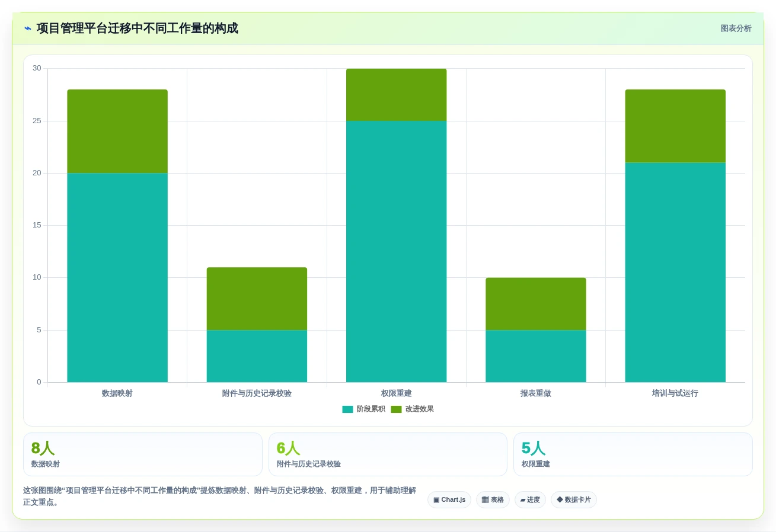Image resolution: width=776 pixels, height=532 pixels.
Task: Click the teal 数据映射 bar segment
Action: tap(117, 278)
